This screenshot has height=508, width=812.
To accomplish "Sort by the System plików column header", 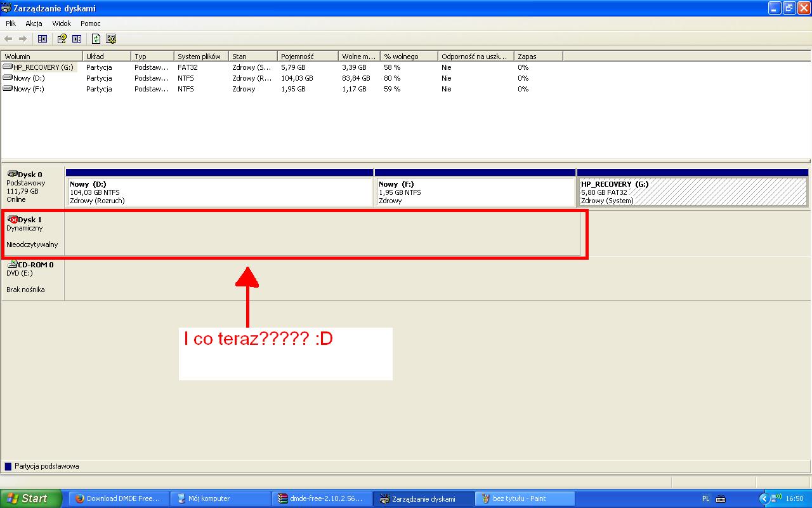I will coord(201,57).
